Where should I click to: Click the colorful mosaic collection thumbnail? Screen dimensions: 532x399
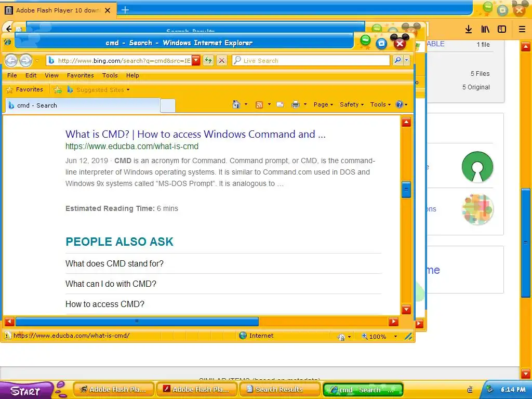click(478, 209)
